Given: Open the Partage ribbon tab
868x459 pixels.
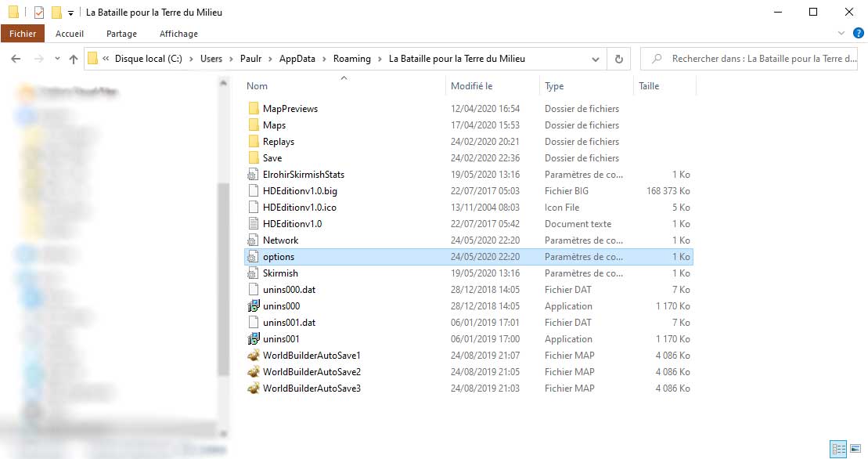Looking at the screenshot, I should click(122, 34).
